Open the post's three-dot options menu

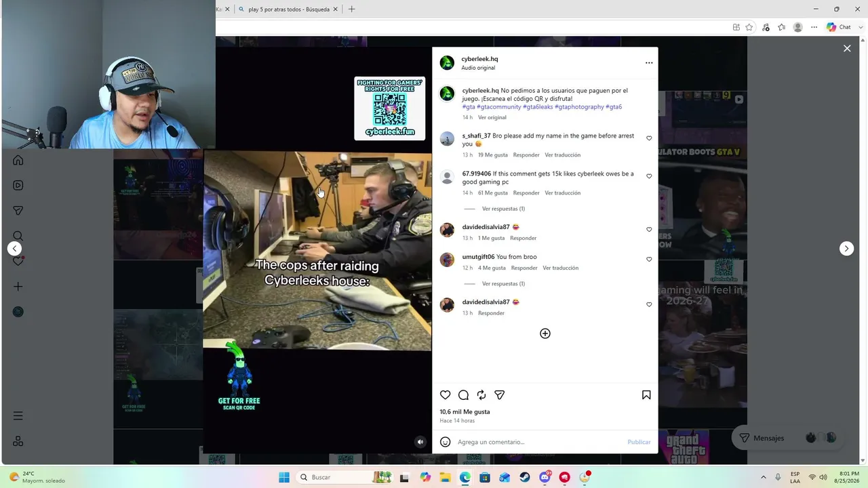click(649, 63)
